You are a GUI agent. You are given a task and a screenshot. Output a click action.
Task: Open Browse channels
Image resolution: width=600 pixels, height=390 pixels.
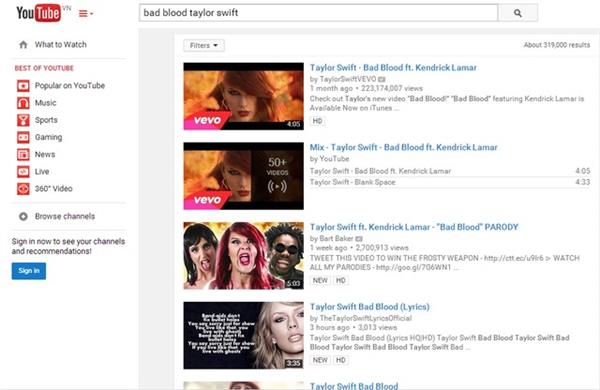point(65,216)
